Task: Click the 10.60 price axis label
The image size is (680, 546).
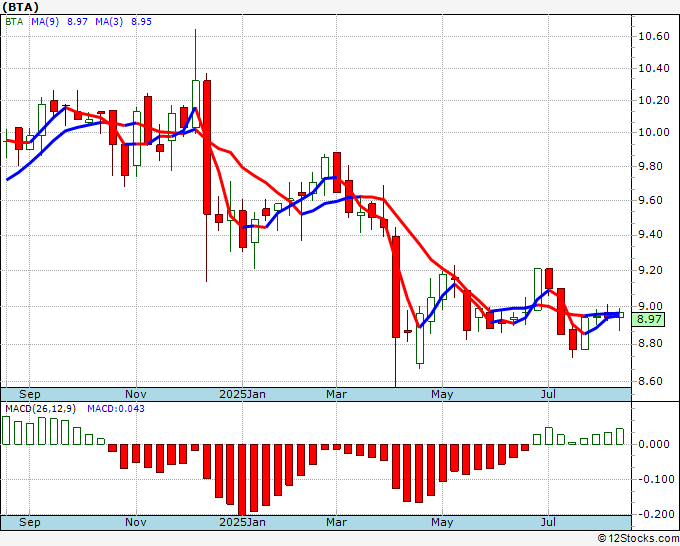Action: [654, 36]
